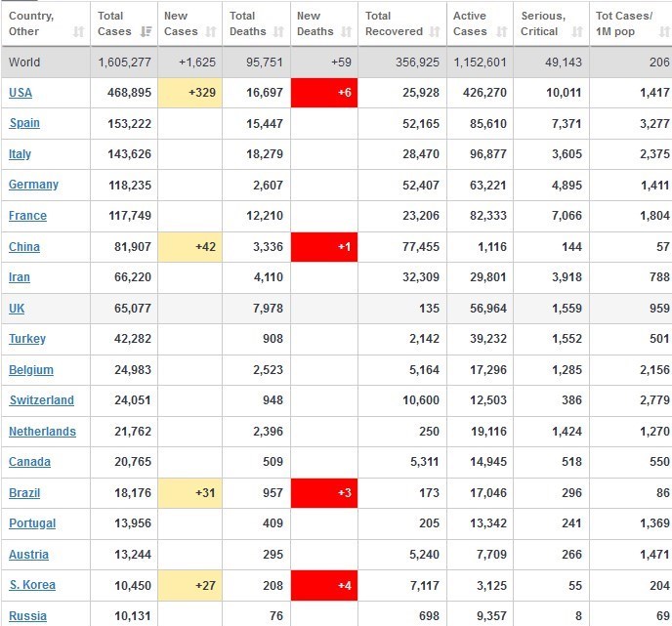This screenshot has height=626, width=672.
Task: Open the Switzerland country link
Action: [42, 400]
